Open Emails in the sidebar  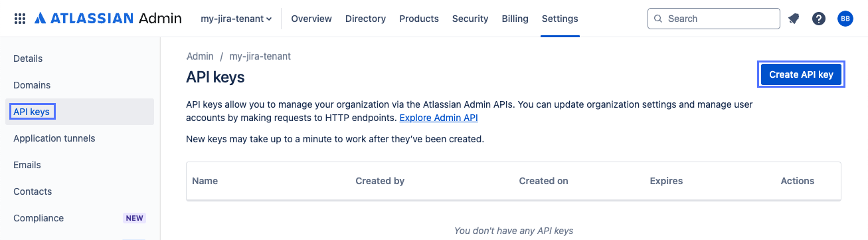(80, 165)
